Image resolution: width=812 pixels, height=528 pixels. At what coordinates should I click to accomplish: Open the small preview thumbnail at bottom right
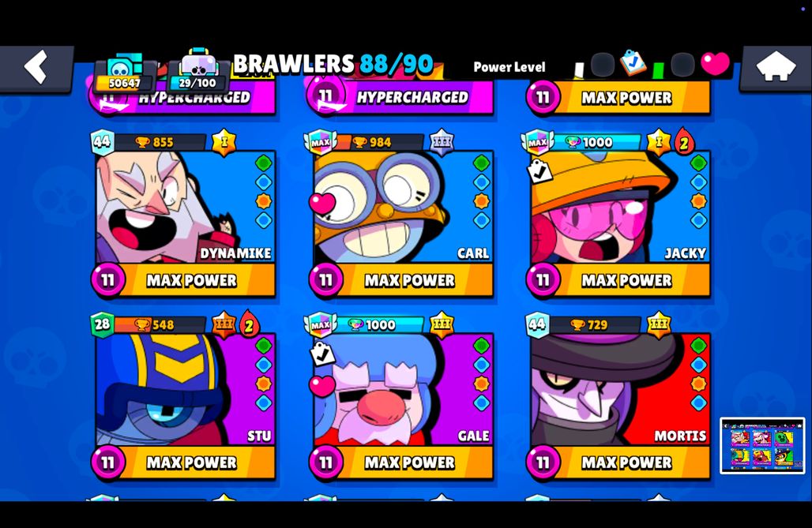pos(762,446)
